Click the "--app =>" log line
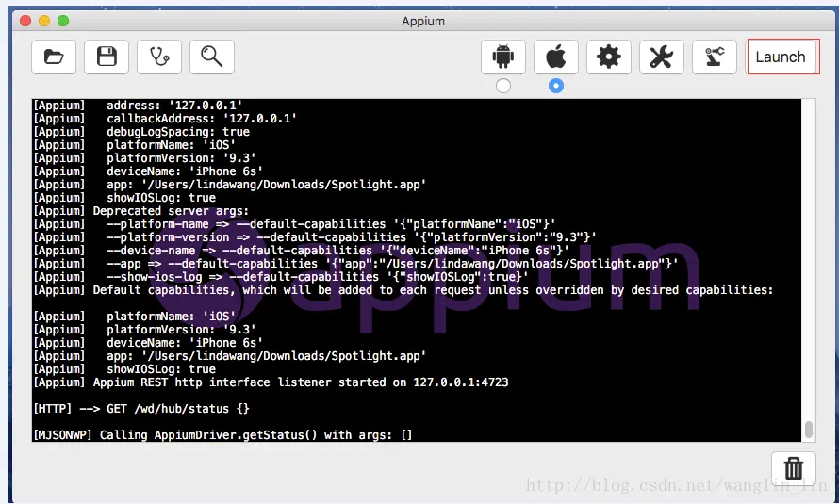This screenshot has height=504, width=839. pos(355,264)
